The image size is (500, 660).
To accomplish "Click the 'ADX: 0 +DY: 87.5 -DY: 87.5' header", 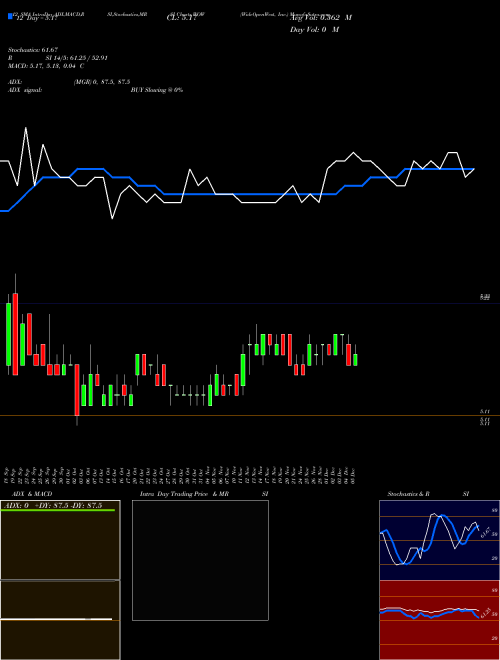I will click(x=53, y=506).
